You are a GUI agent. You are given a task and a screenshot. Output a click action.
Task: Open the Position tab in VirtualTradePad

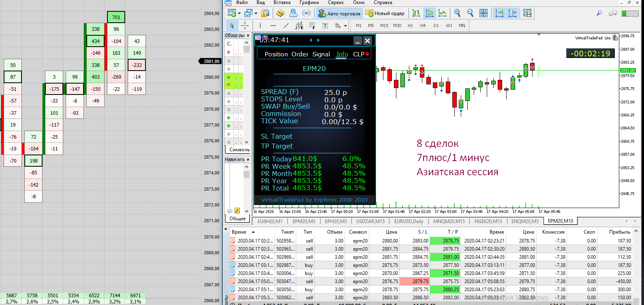276,54
